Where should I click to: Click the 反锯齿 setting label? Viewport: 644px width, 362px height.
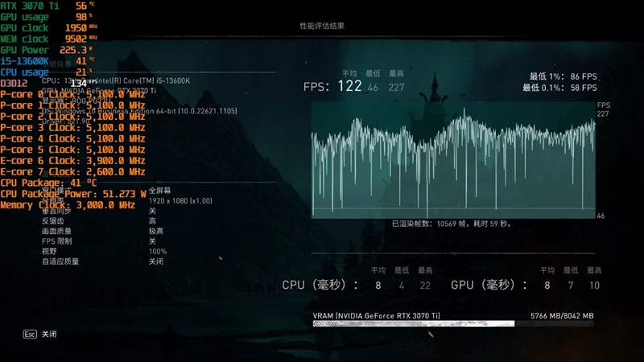[x=53, y=220]
